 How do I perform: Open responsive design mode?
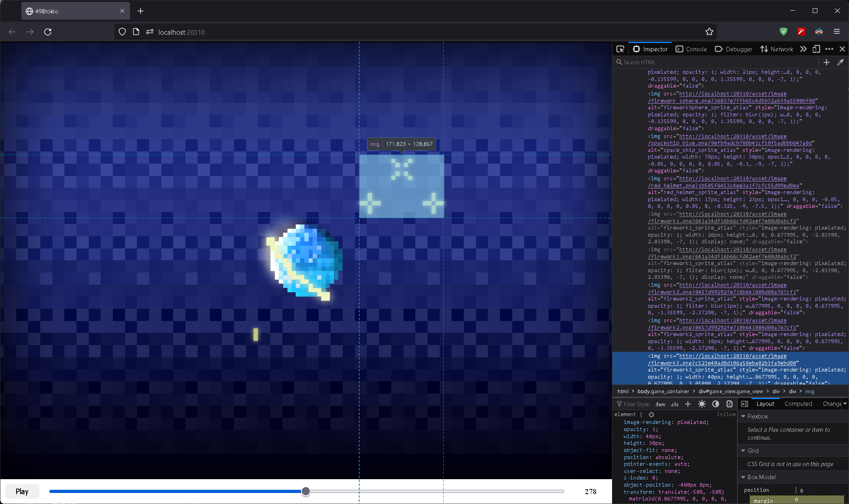(816, 49)
